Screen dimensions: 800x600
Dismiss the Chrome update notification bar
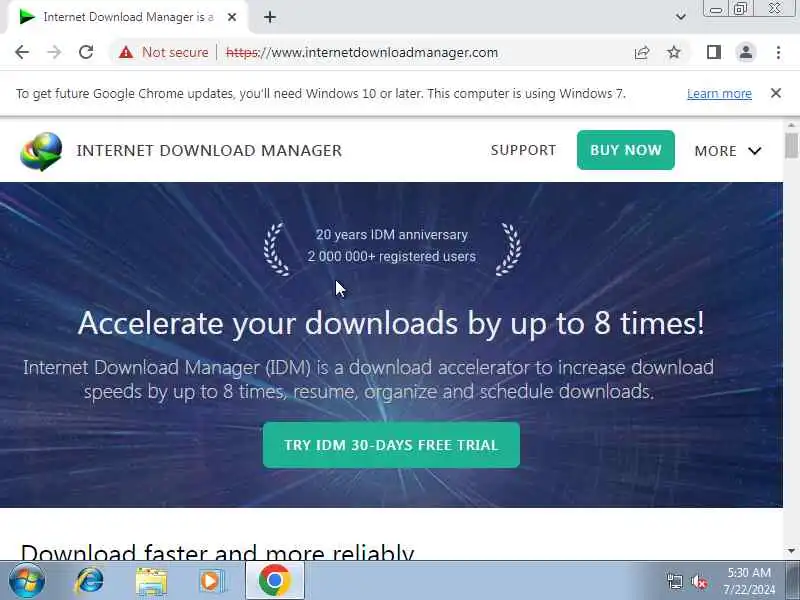(x=776, y=93)
